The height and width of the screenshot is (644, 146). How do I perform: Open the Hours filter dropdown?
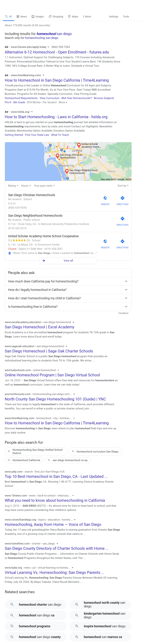click(26, 186)
